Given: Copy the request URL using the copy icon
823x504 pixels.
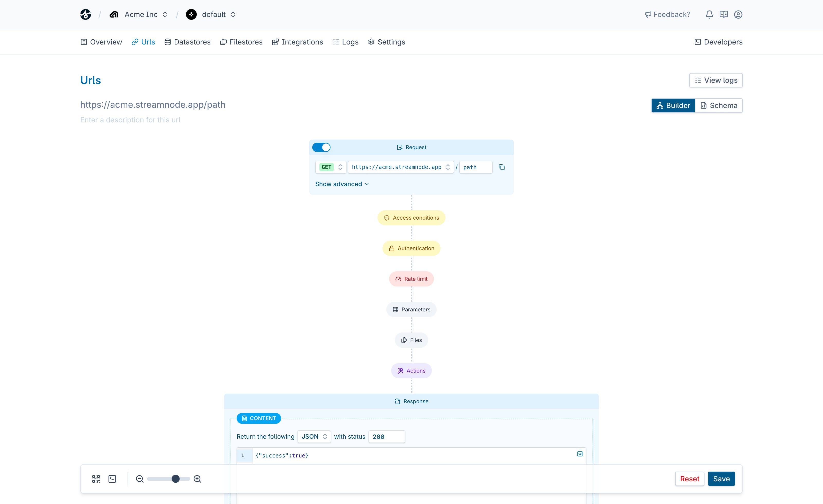Looking at the screenshot, I should click(502, 167).
